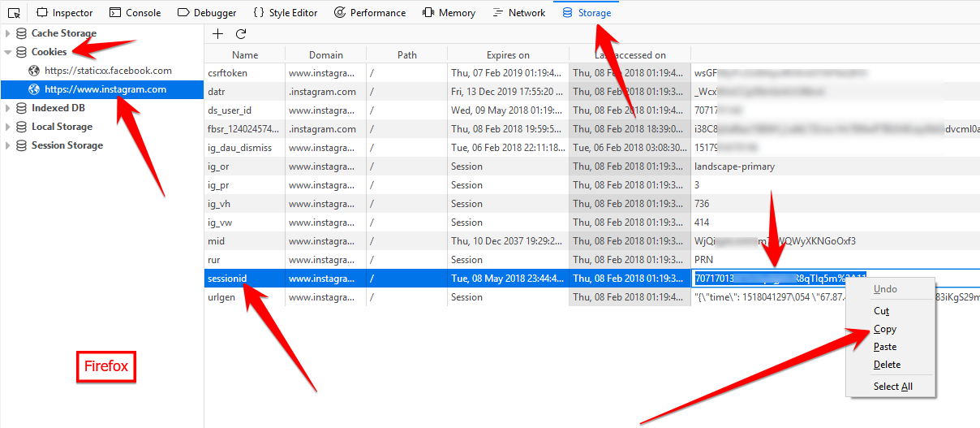The width and height of the screenshot is (980, 428).
Task: Select the Storage tab
Action: pos(587,13)
